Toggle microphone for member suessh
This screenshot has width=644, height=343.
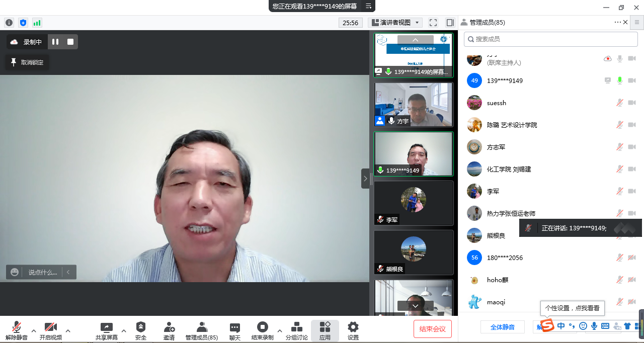tap(620, 103)
